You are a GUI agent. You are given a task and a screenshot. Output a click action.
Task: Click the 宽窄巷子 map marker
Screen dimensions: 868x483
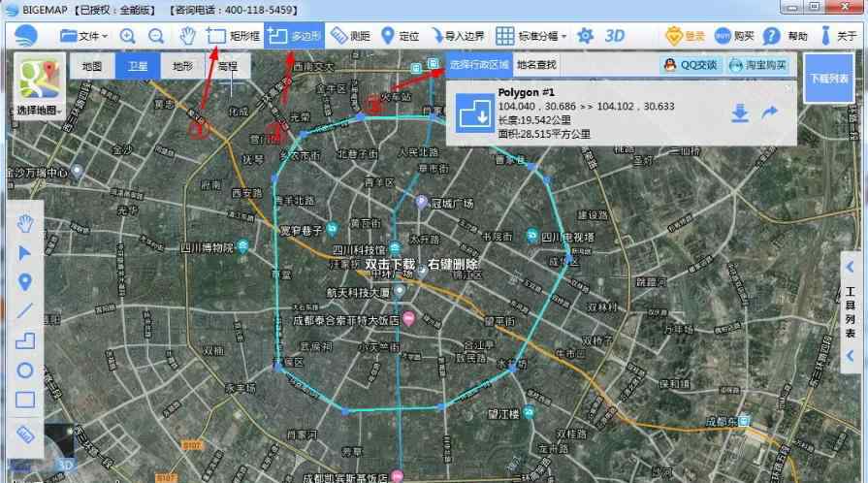tap(332, 228)
